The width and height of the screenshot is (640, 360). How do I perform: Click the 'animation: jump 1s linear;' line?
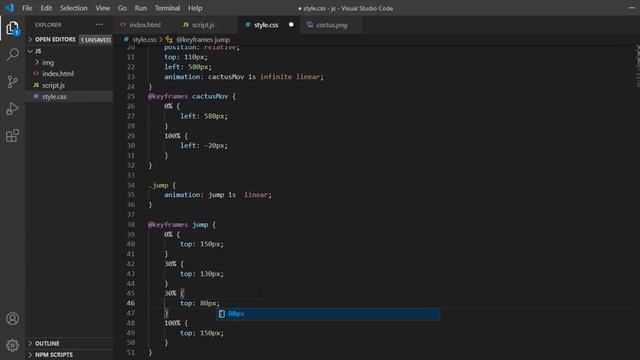(218, 195)
